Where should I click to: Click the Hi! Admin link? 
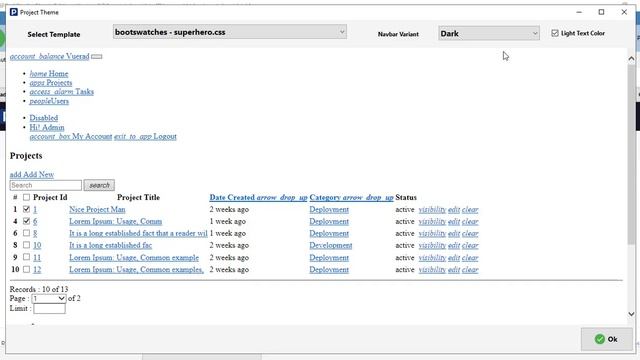(x=47, y=127)
